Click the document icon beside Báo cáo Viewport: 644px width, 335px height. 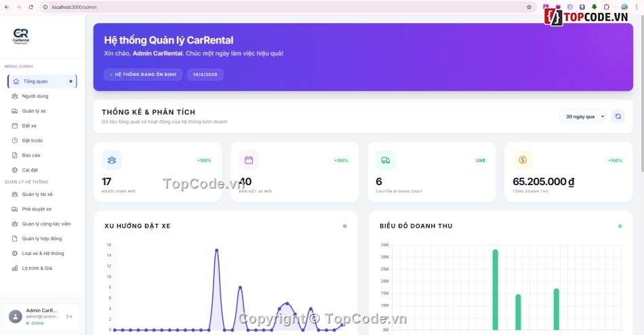(15, 155)
